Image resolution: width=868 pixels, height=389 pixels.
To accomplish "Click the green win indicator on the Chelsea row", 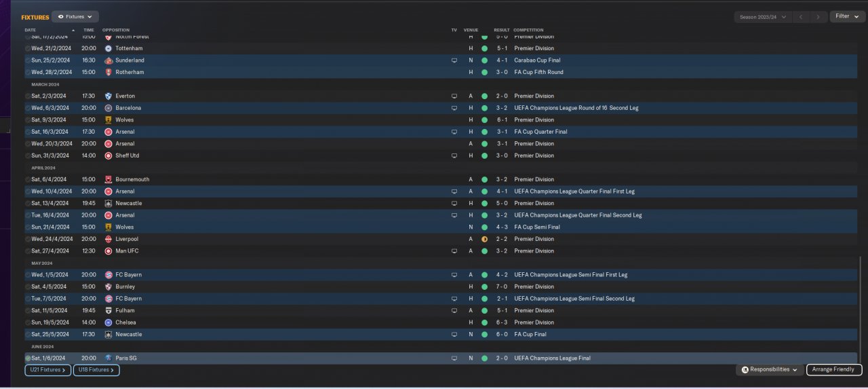I will 484,322.
